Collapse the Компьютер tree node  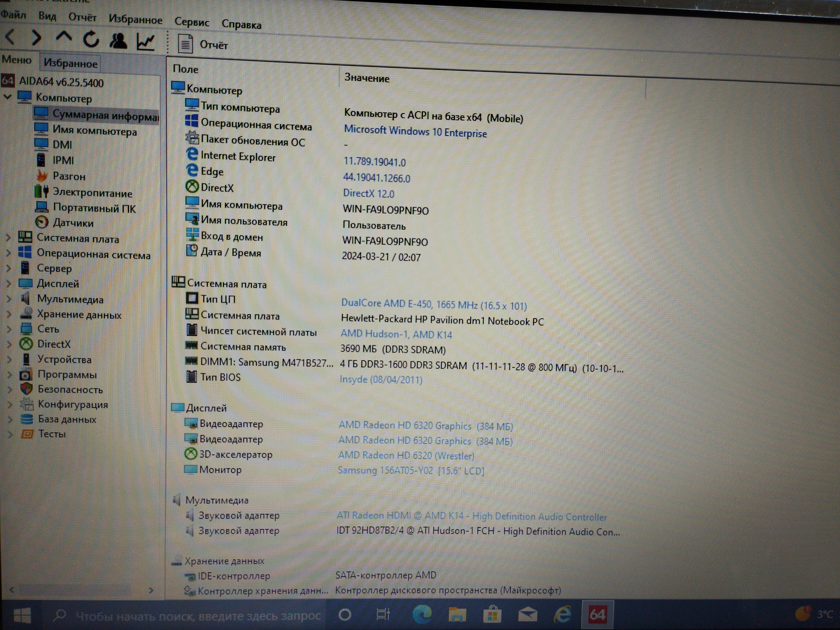pyautogui.click(x=7, y=96)
